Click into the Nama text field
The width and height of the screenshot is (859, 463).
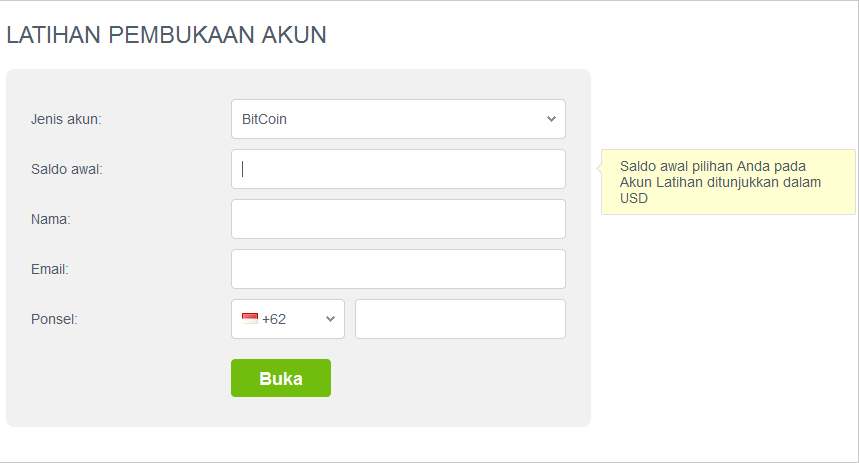coord(398,219)
